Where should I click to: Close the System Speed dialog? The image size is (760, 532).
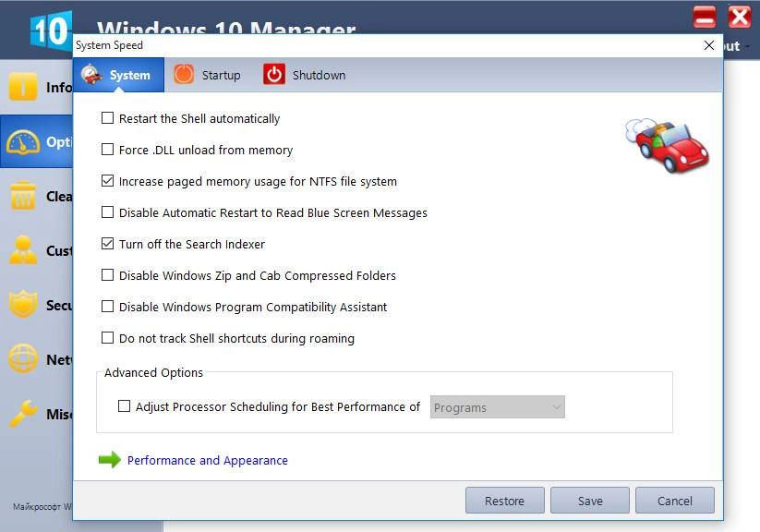coord(708,45)
